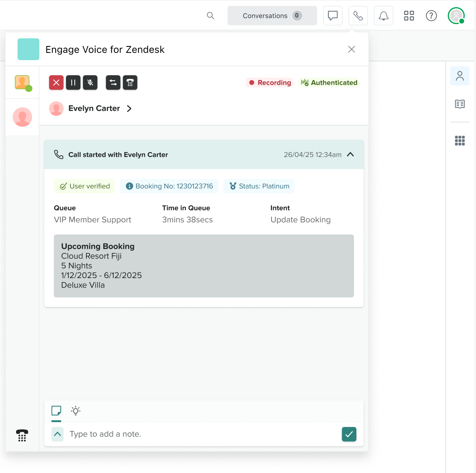The height and width of the screenshot is (473, 476).
Task: Click the phone icon in top bar
Action: pos(358,16)
